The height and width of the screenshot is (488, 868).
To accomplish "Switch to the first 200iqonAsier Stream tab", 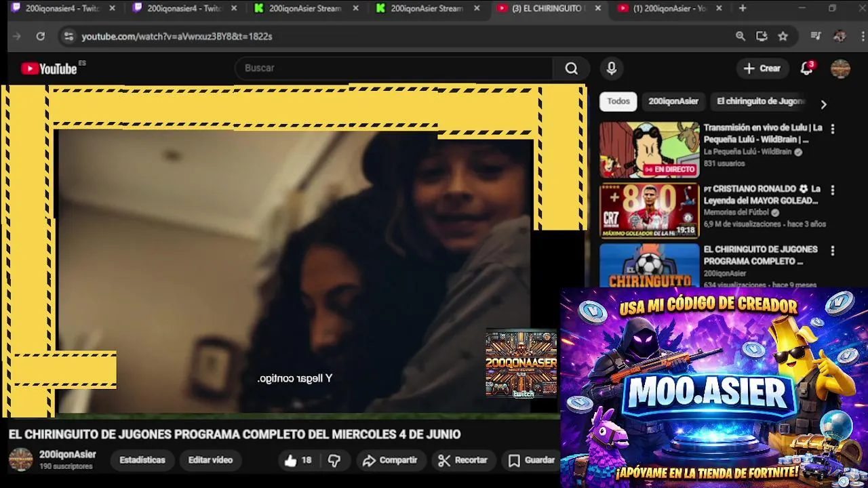I will click(x=306, y=8).
